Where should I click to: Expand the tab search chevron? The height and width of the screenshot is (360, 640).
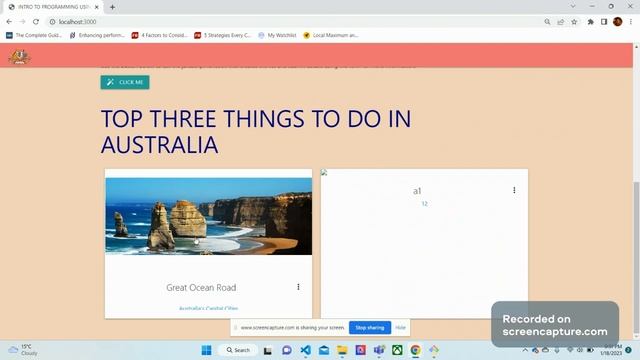coord(573,6)
